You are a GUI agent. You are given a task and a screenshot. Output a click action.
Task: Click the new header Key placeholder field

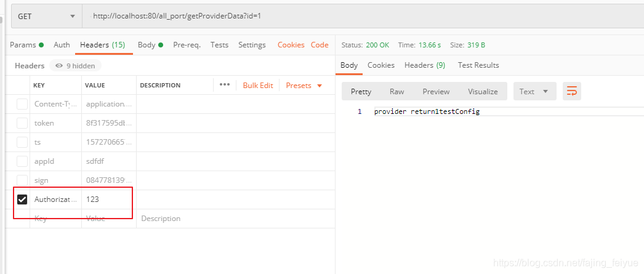click(x=55, y=219)
